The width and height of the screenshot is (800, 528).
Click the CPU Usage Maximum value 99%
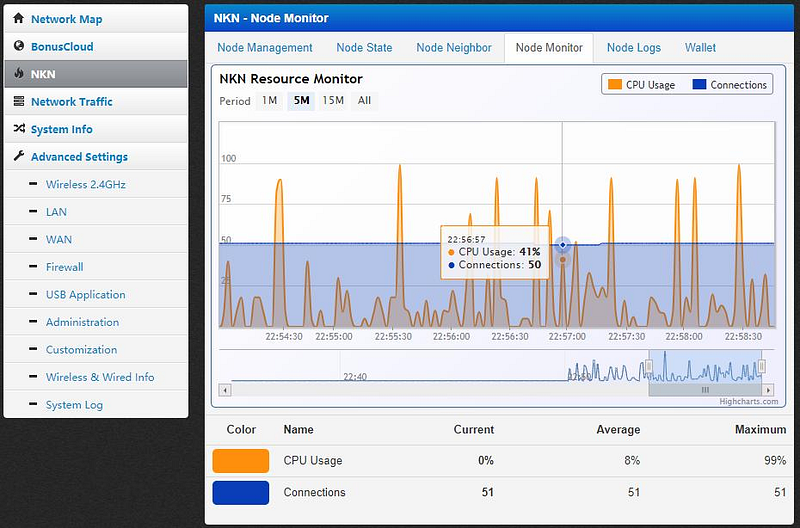click(775, 460)
